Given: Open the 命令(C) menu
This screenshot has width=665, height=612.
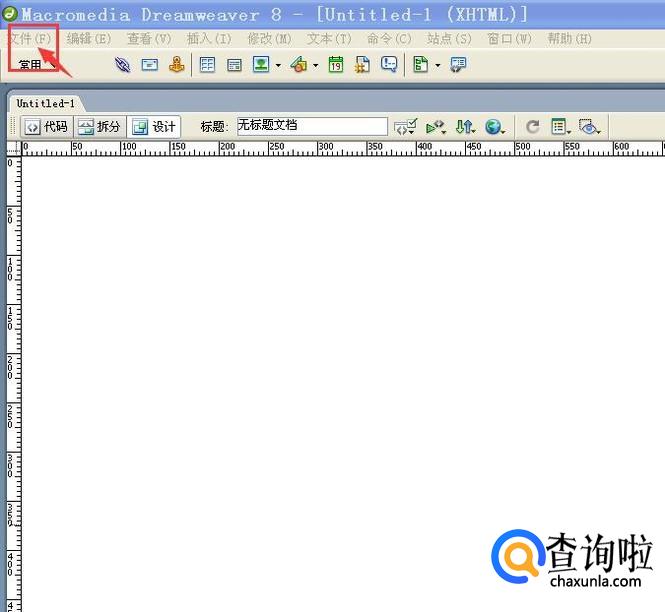Looking at the screenshot, I should pyautogui.click(x=389, y=39).
